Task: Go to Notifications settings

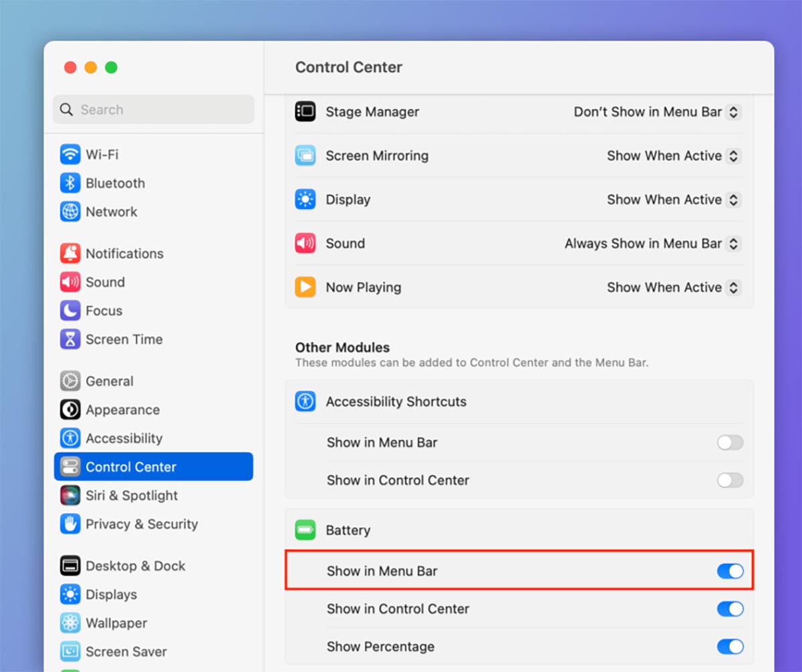Action: point(154,253)
